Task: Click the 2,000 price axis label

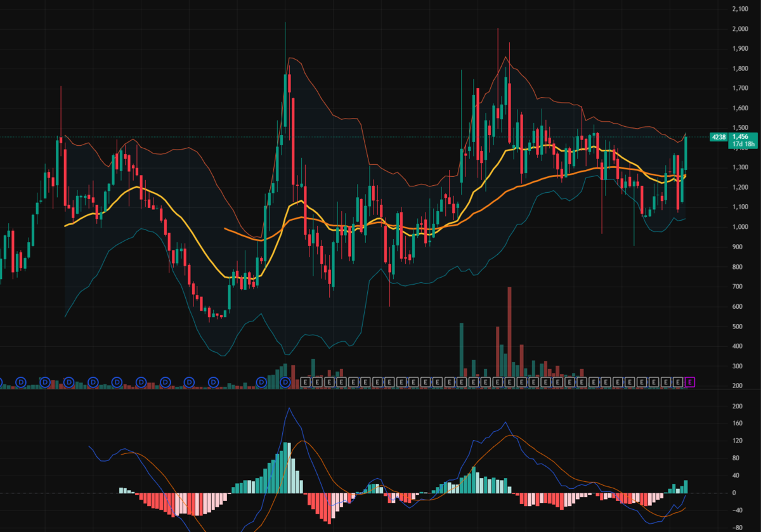Action: 740,29
